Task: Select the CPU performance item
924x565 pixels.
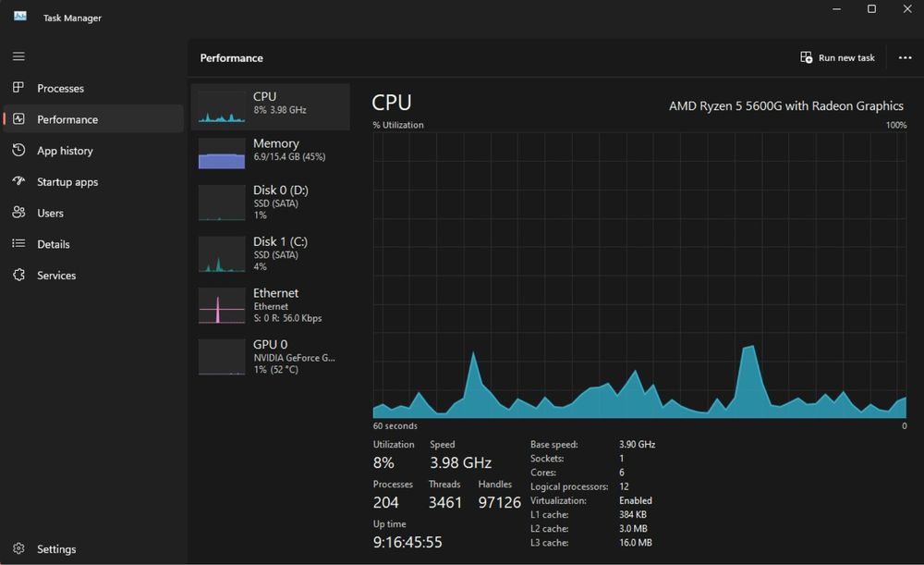Action: pos(271,106)
